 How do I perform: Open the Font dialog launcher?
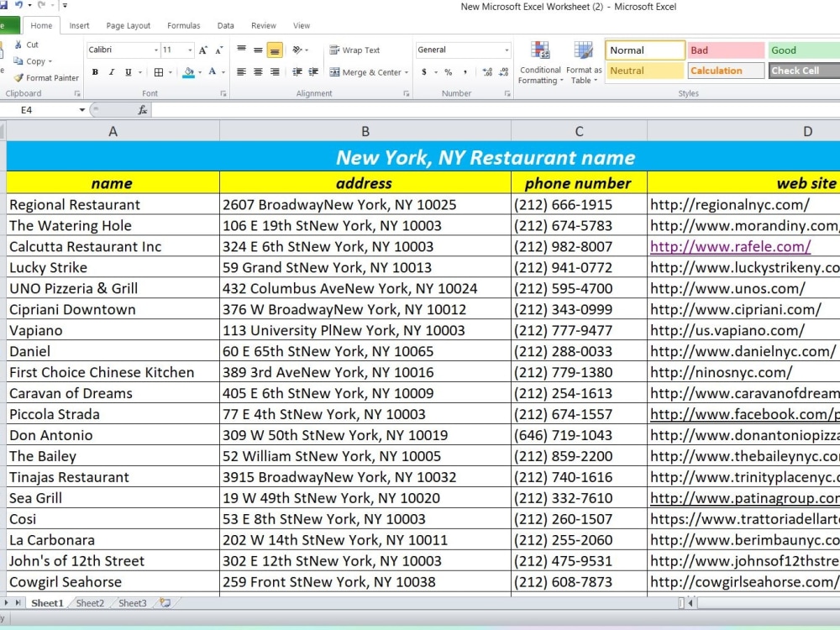click(223, 94)
